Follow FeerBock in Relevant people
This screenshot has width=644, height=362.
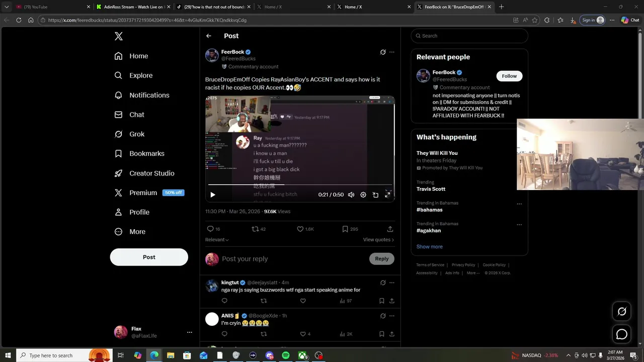point(509,76)
